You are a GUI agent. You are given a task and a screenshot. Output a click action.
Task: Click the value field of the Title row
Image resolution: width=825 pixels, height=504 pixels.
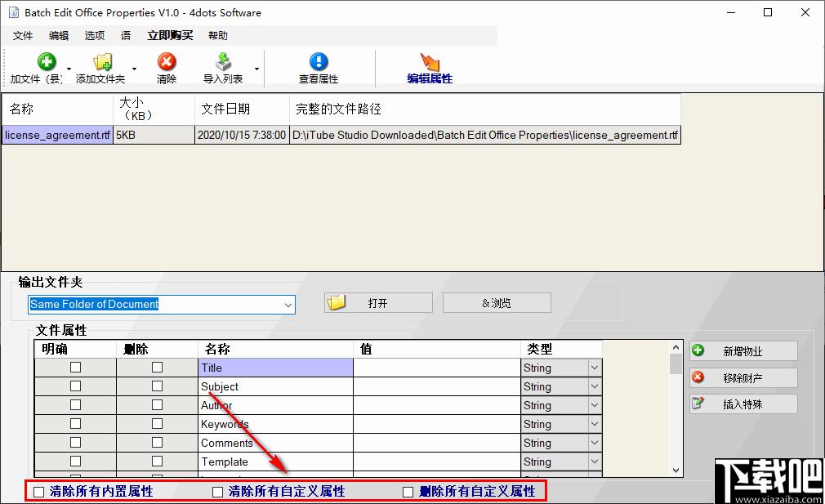pos(437,368)
